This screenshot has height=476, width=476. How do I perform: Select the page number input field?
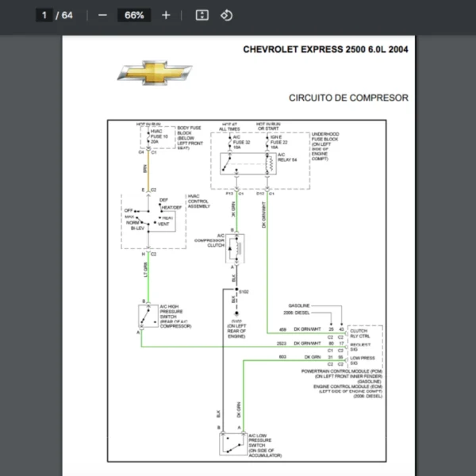point(44,15)
